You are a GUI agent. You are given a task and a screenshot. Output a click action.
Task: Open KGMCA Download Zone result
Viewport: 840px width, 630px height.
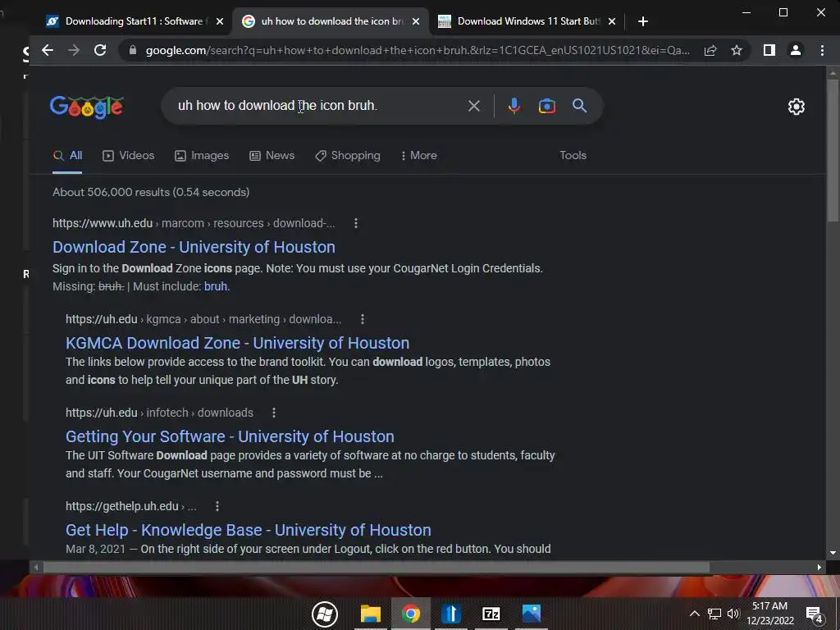[237, 343]
